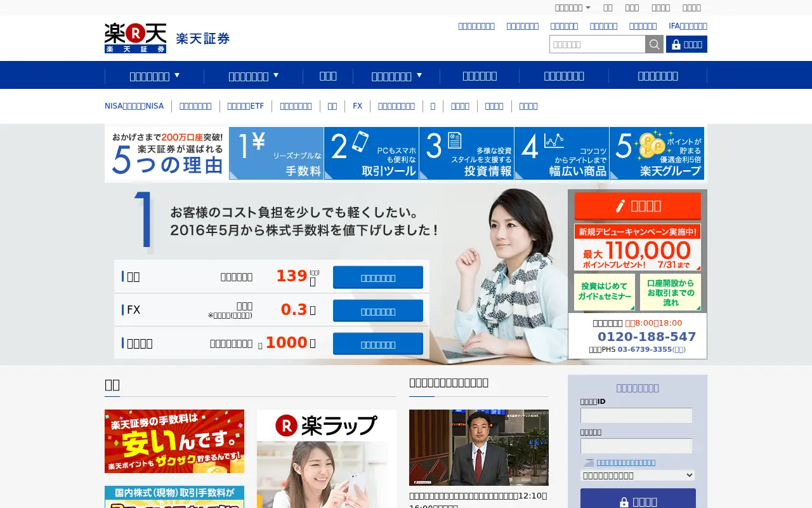Click the orange button with pencil icon

coord(638,206)
